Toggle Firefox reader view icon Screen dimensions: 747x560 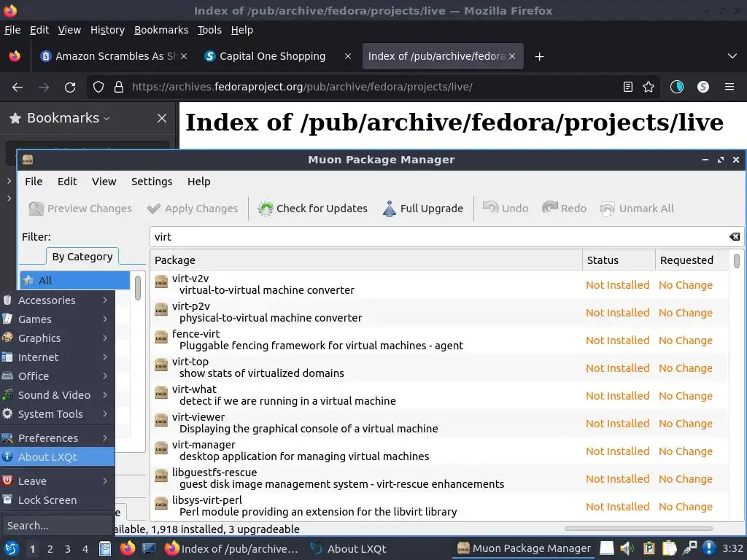(x=628, y=87)
